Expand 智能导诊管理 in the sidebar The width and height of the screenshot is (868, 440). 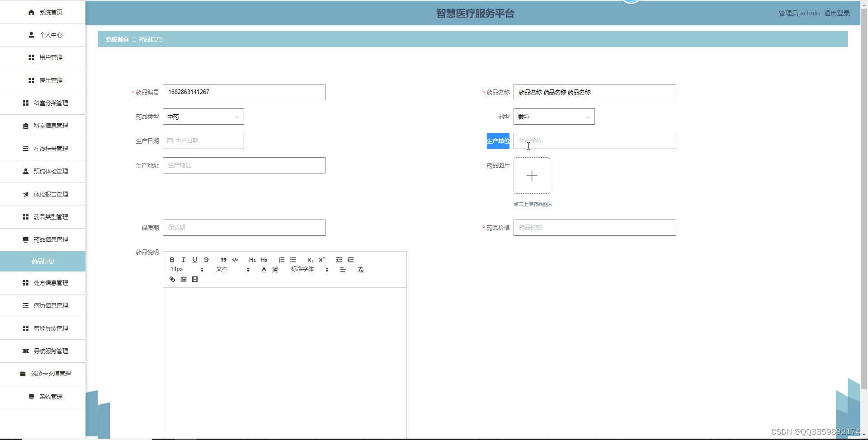tap(42, 328)
